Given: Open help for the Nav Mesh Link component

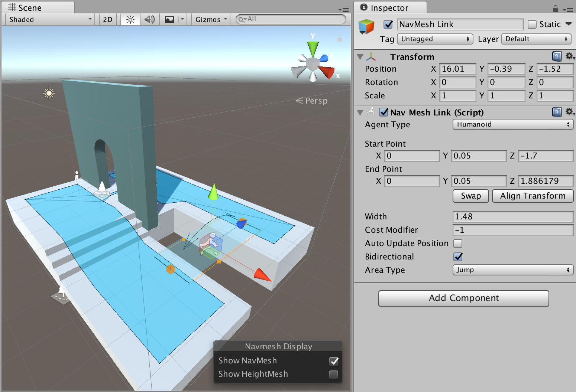Looking at the screenshot, I should click(x=557, y=112).
